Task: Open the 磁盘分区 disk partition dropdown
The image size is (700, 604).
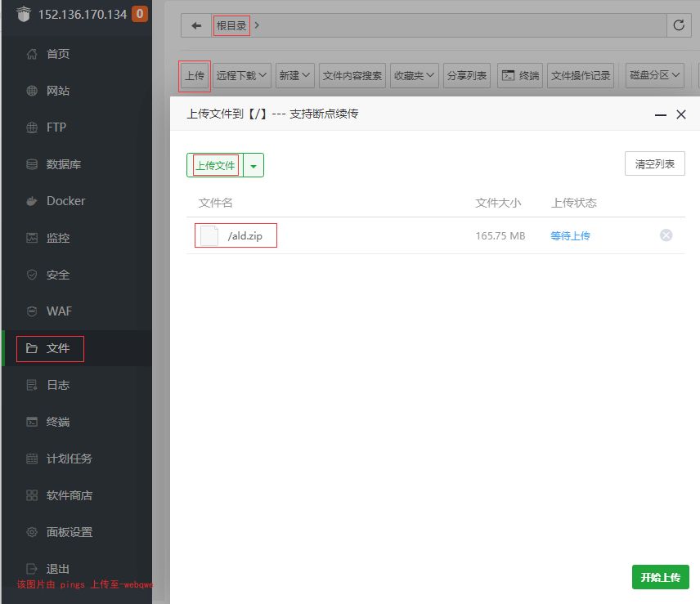Action: pos(654,75)
